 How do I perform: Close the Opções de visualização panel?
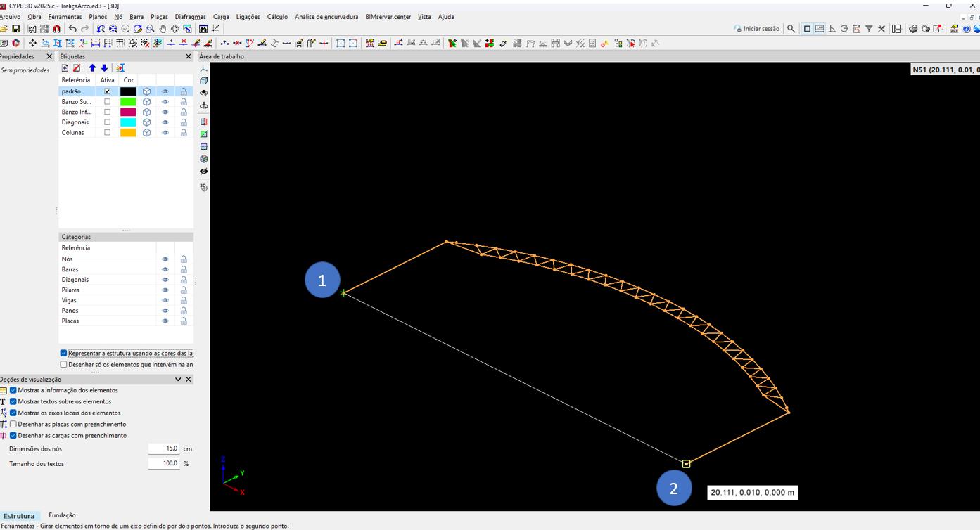click(x=189, y=380)
